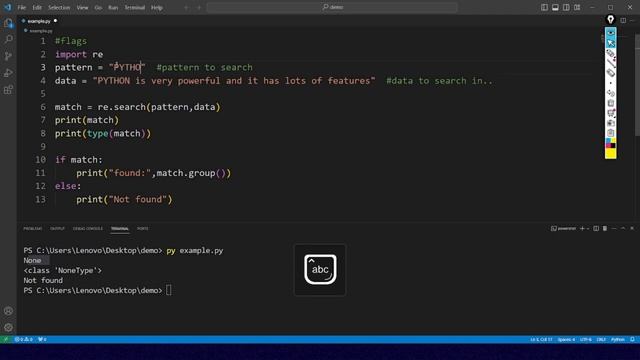Go forward with navigation arrow
The image size is (640, 360).
tap(199, 7)
